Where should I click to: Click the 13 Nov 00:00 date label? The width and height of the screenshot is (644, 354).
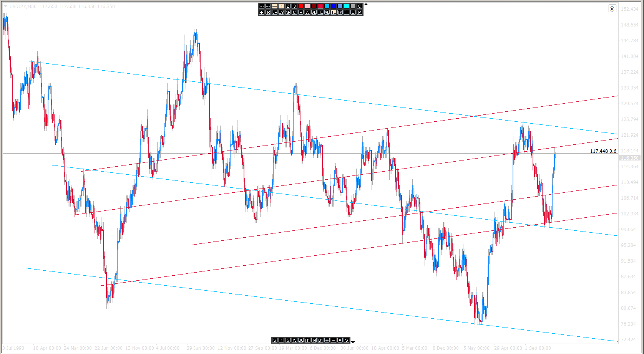coord(139,348)
